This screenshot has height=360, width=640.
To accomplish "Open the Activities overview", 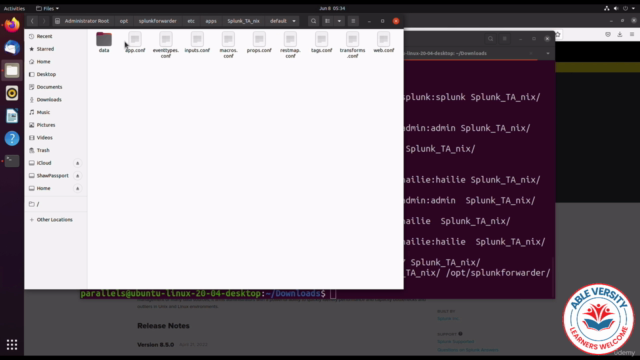I will coord(14,8).
